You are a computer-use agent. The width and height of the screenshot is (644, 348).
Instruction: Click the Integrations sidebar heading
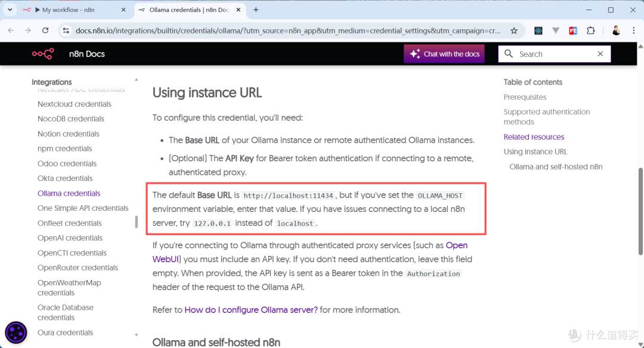pos(52,82)
